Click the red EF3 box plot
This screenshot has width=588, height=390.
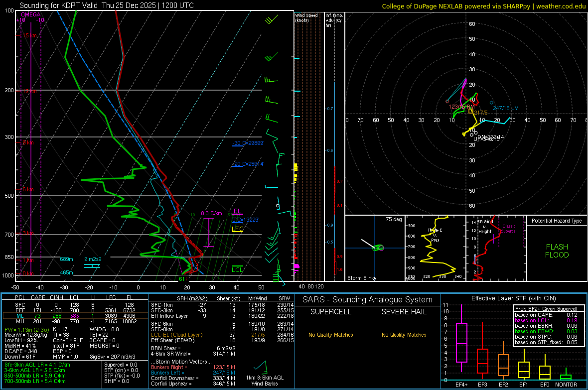(x=482, y=350)
